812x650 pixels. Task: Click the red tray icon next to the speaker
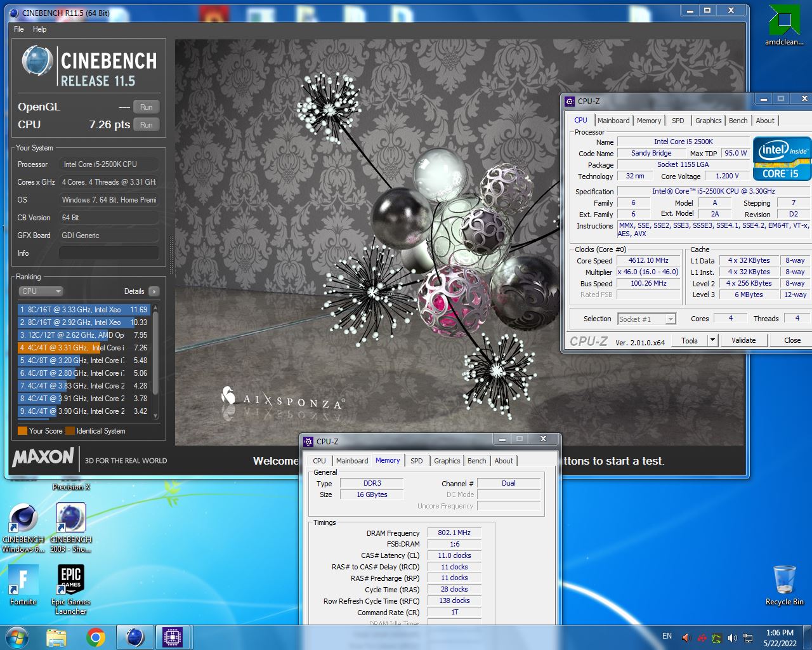tap(702, 638)
